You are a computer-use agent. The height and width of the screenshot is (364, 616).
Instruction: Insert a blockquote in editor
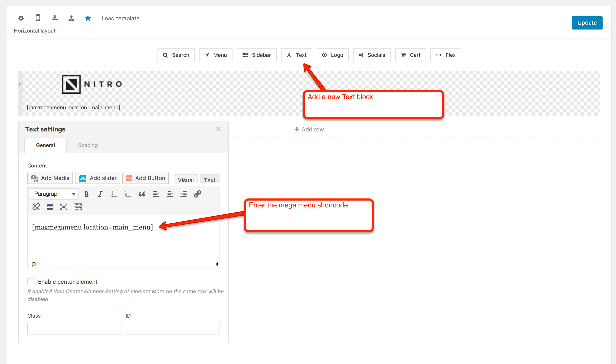click(x=142, y=194)
